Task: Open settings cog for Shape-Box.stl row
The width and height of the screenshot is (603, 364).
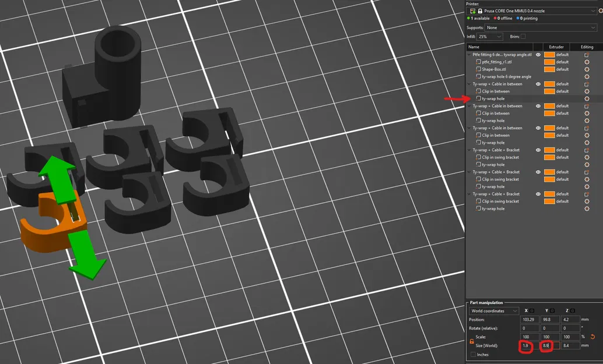Action: [587, 69]
